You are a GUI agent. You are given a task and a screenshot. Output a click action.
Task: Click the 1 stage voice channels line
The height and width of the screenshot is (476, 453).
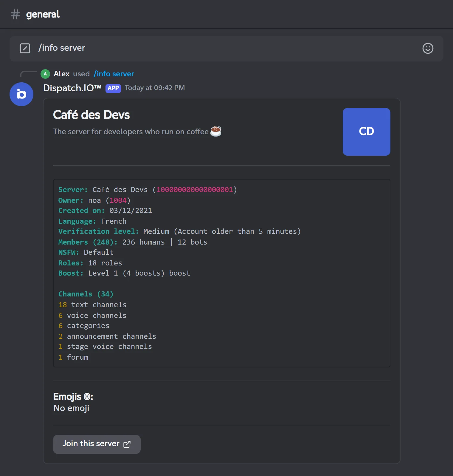105,347
